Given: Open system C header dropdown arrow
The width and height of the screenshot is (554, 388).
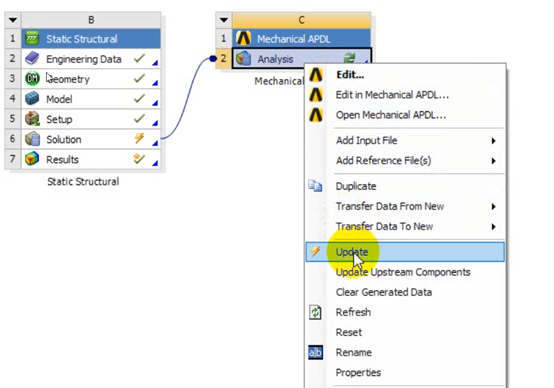Looking at the screenshot, I should coord(224,20).
